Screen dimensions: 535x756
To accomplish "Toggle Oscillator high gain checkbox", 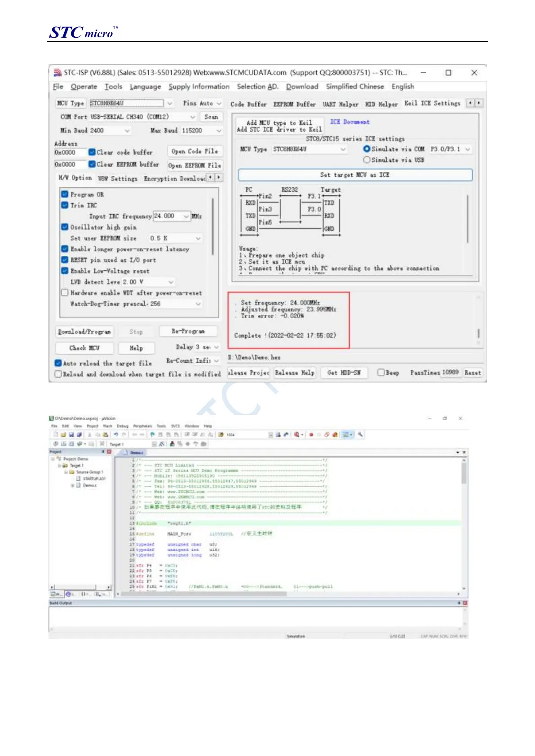I will pyautogui.click(x=65, y=227).
